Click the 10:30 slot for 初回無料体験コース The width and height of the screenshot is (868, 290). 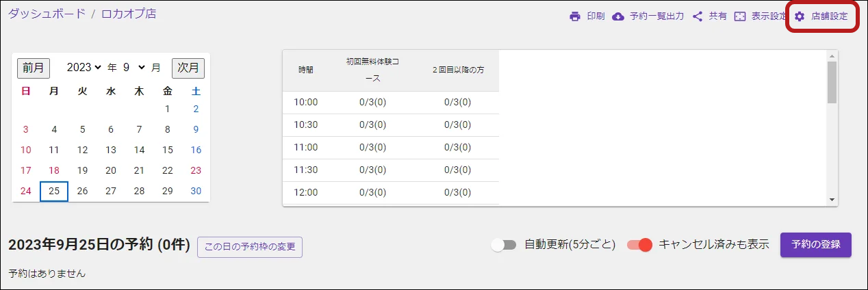point(372,125)
